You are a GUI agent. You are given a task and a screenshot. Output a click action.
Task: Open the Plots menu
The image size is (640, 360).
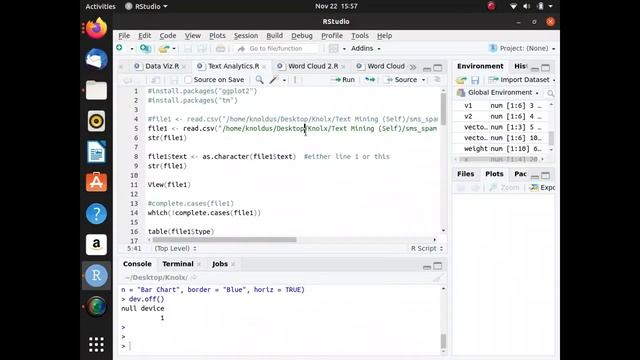point(217,36)
